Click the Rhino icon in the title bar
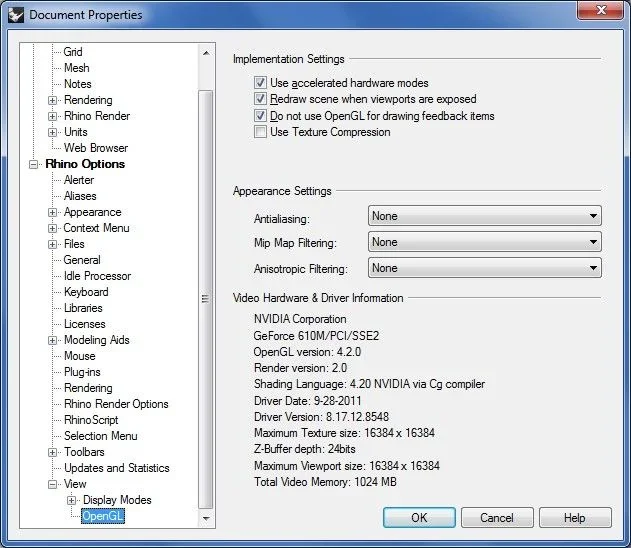Image resolution: width=631 pixels, height=548 pixels. pyautogui.click(x=15, y=14)
